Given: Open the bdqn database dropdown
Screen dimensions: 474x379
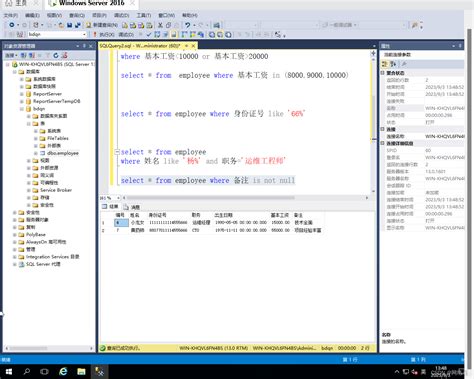Looking at the screenshot, I should point(84,34).
